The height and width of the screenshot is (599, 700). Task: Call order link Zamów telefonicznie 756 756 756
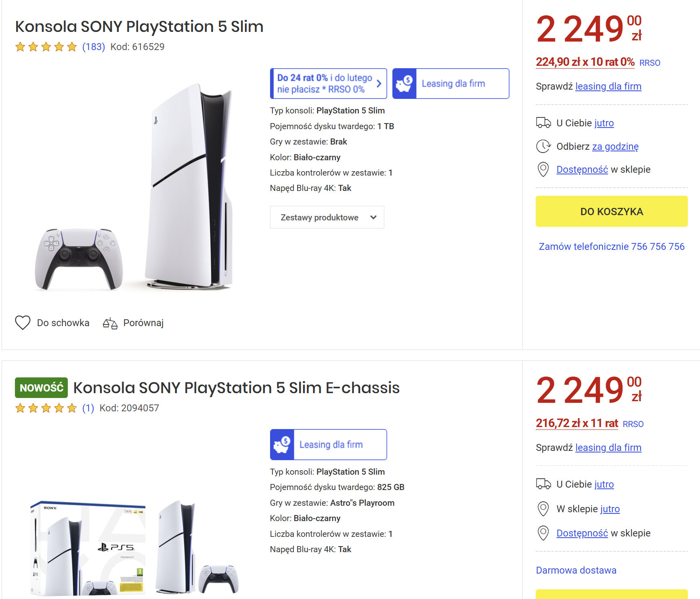[611, 247]
